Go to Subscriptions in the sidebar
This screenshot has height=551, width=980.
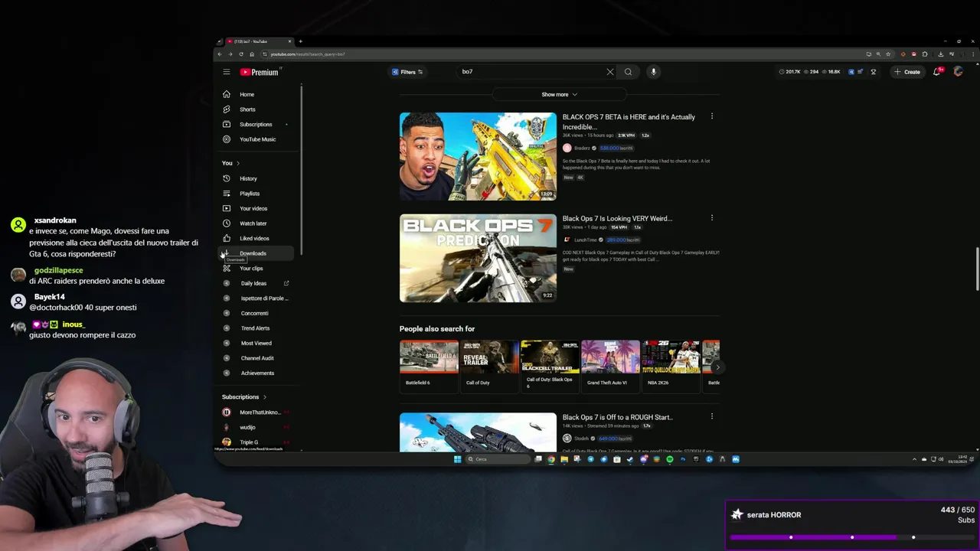255,124
